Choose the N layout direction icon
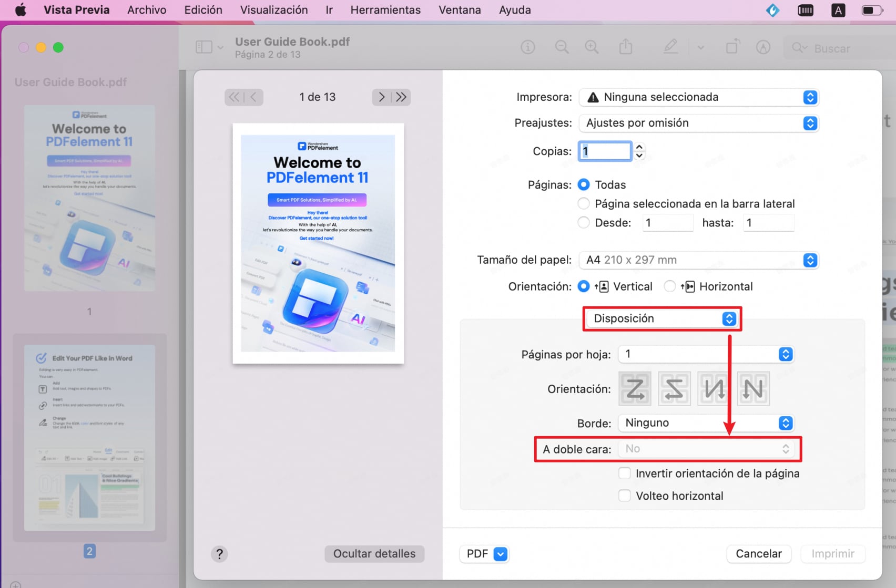The image size is (896, 588). click(x=754, y=389)
